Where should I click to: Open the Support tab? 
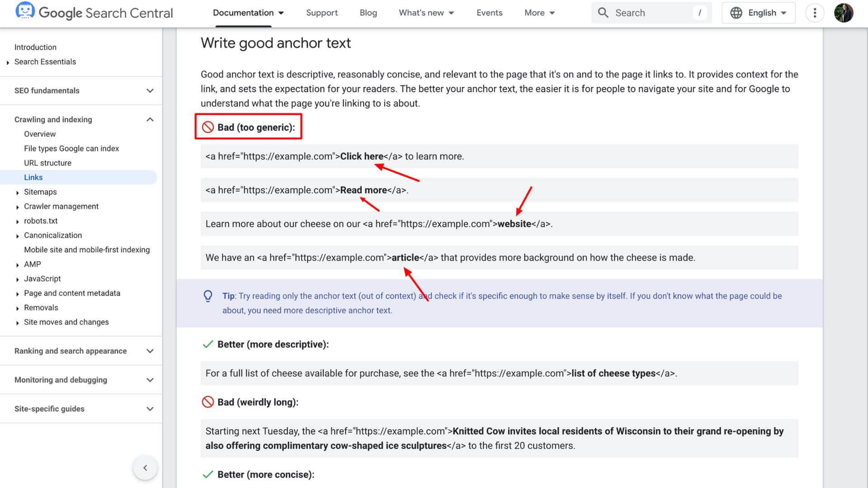[x=322, y=13]
